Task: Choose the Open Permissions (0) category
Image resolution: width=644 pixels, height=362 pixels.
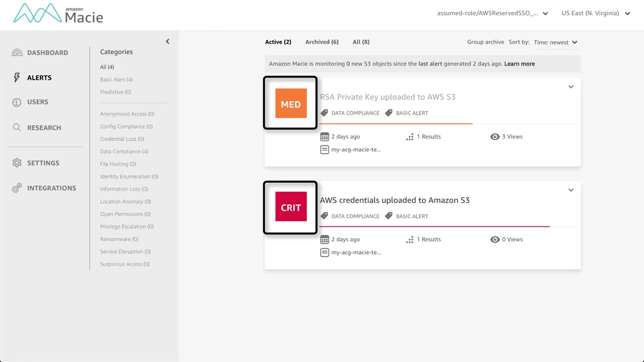Action: [x=125, y=215]
